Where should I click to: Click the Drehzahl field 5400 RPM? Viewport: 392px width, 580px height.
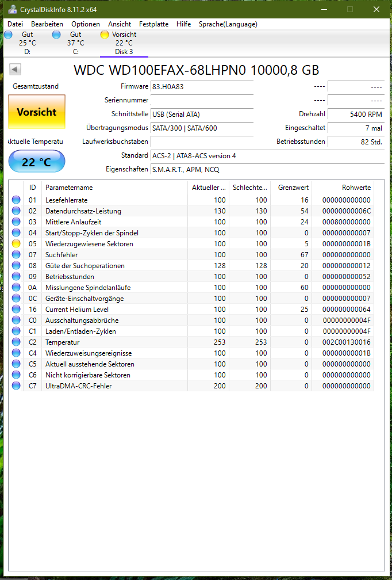(x=356, y=115)
